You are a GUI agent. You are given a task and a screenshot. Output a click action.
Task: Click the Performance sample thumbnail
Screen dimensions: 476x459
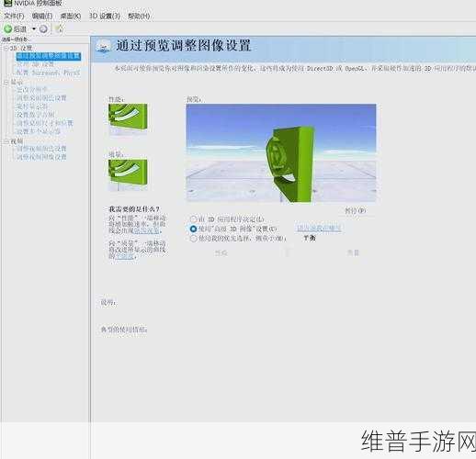point(128,119)
